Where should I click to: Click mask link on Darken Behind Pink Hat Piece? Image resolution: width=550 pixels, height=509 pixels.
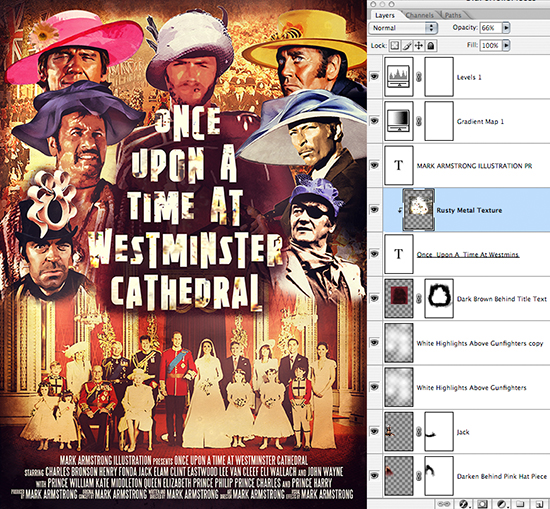(419, 476)
